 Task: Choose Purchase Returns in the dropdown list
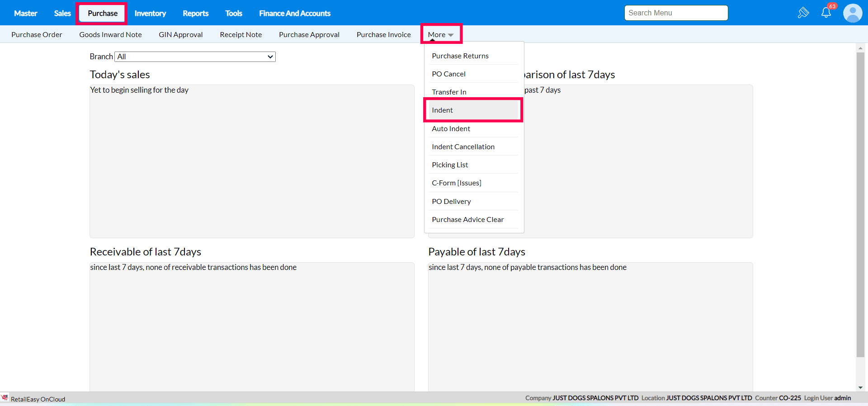pyautogui.click(x=460, y=56)
